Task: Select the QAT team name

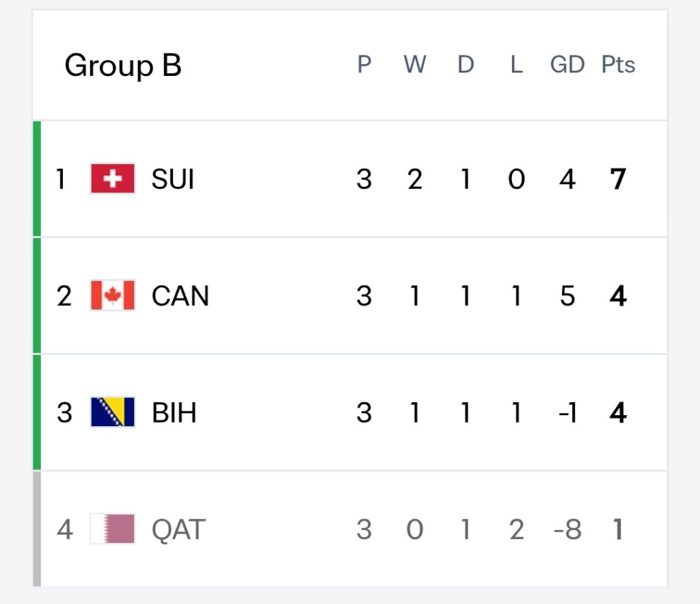Action: tap(178, 530)
